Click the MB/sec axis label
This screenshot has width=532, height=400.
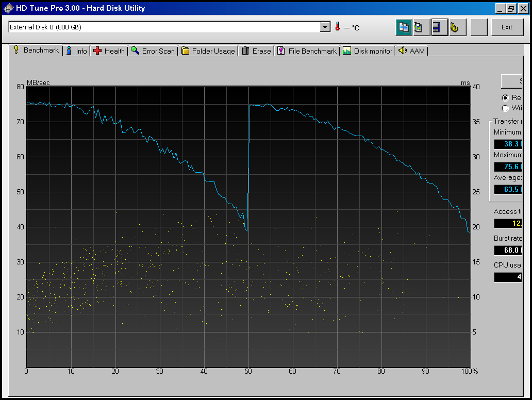point(38,83)
